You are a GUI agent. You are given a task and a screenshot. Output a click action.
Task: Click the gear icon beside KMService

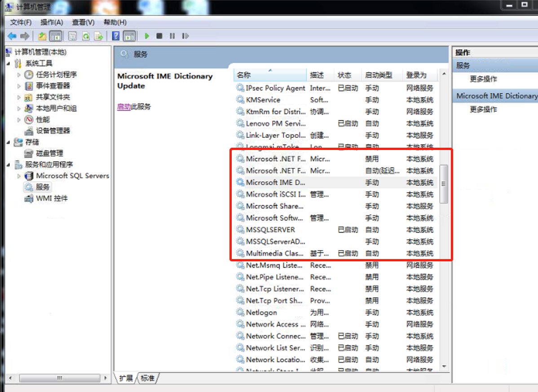[x=240, y=99]
